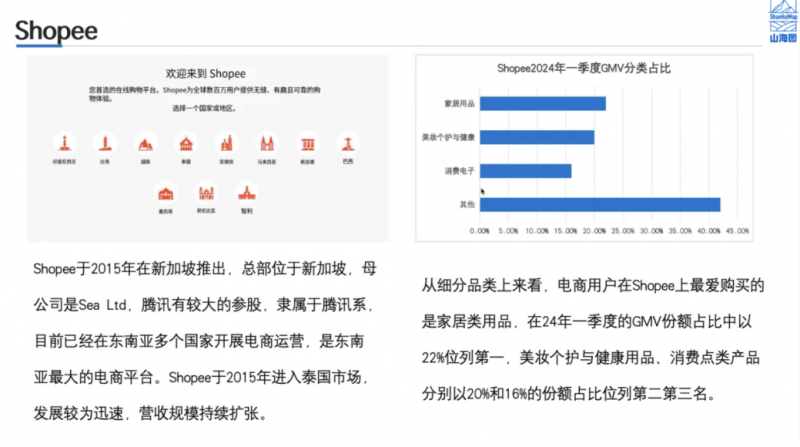Screen dimensions: 800x447
Task: Select the 哥伦比亚 (Colombia) country icon
Action: (x=206, y=193)
